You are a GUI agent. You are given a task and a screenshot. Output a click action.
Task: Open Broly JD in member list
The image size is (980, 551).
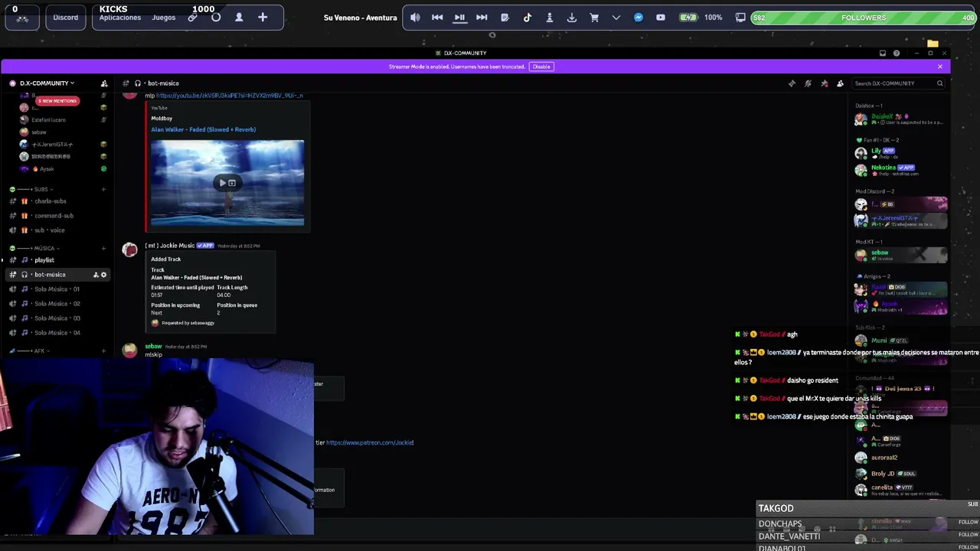[900, 474]
